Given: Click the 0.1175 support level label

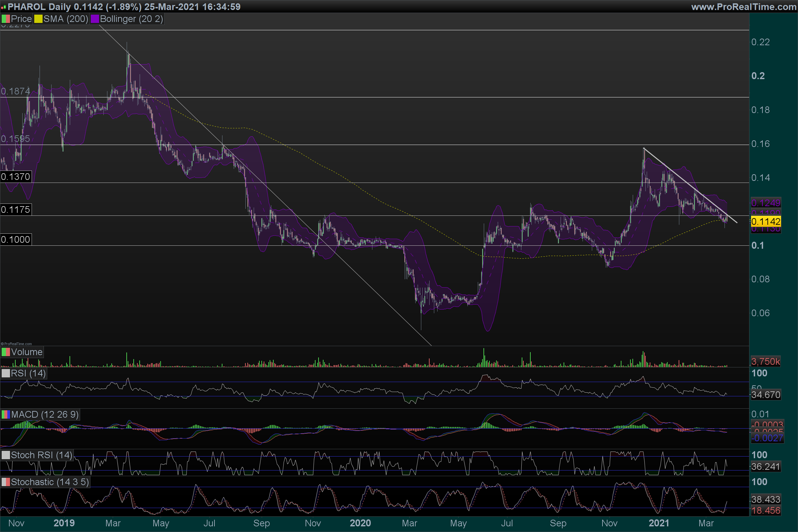Looking at the screenshot, I should [x=16, y=210].
